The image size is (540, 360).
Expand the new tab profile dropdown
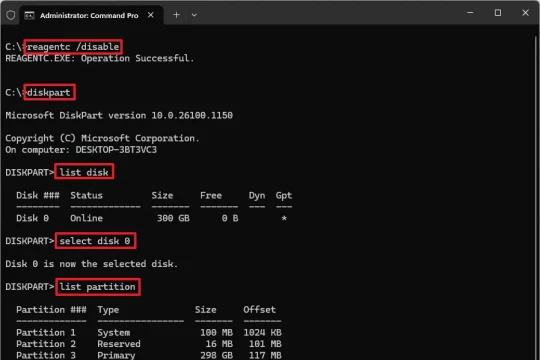pos(194,15)
